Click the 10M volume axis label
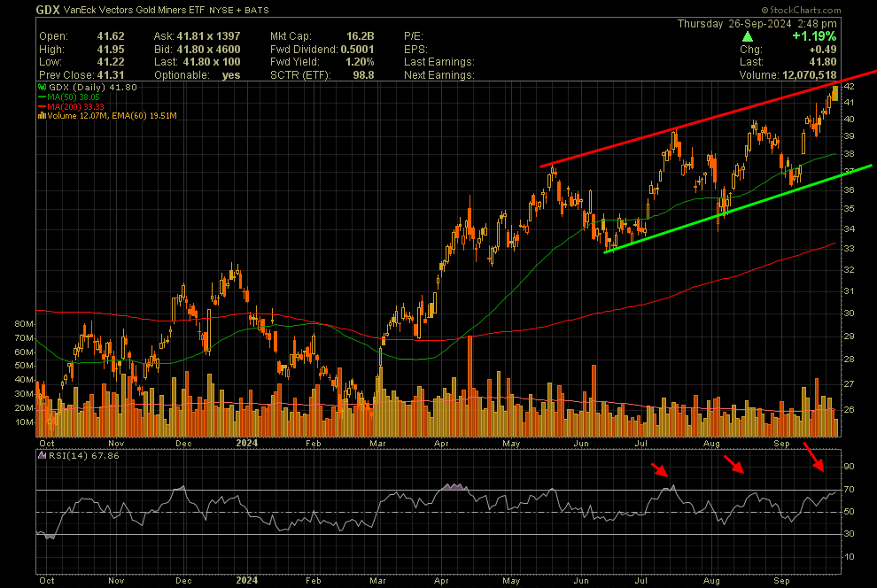 pos(24,422)
